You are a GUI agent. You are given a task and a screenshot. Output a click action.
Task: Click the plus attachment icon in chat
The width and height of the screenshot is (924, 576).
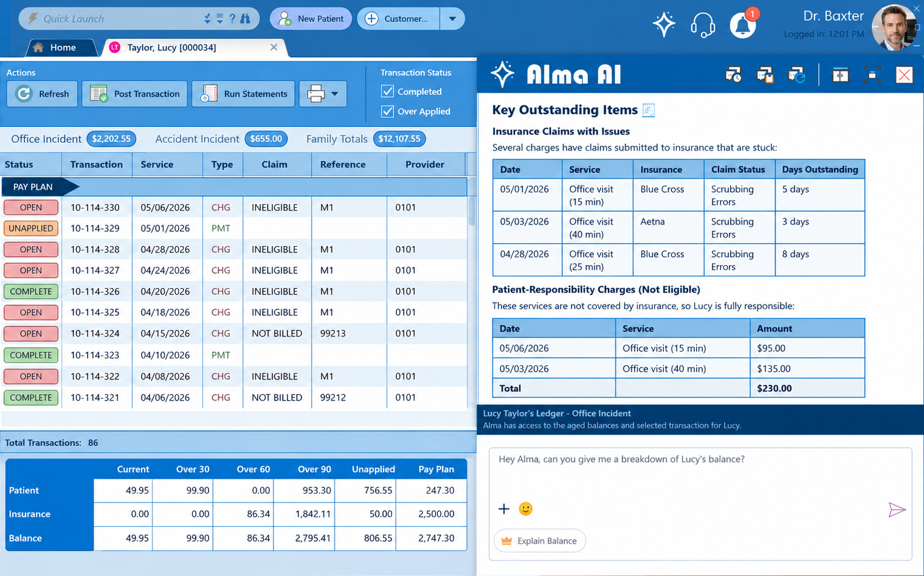[504, 509]
